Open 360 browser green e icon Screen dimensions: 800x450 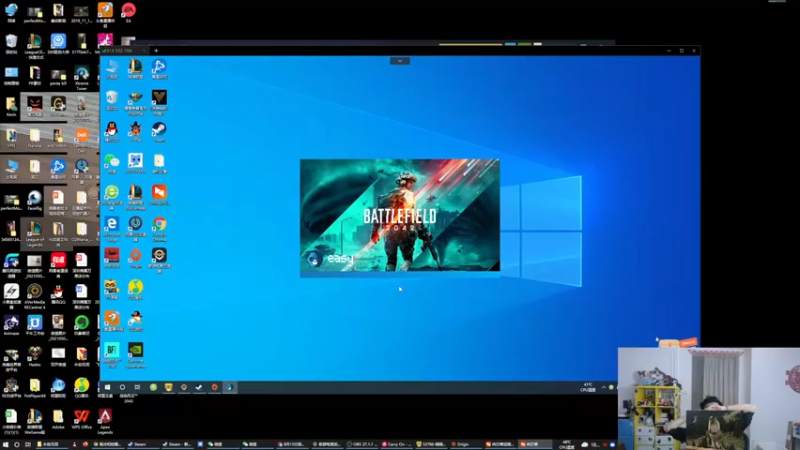(112, 195)
